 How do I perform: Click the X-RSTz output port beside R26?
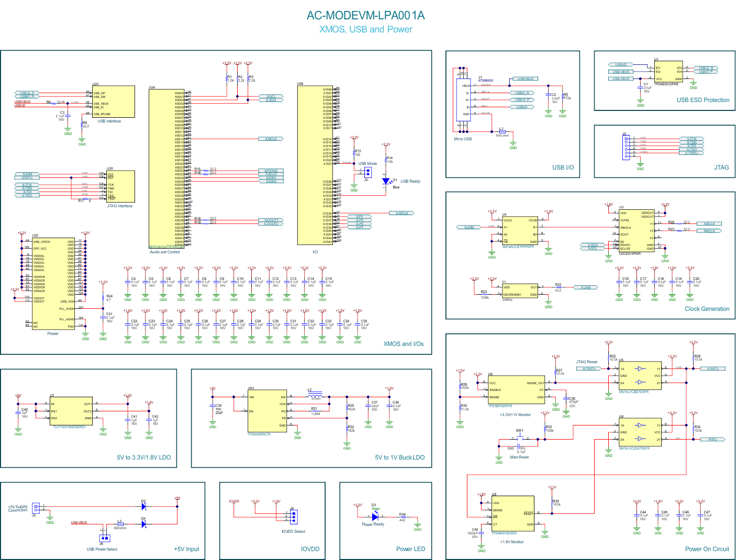pyautogui.click(x=712, y=368)
